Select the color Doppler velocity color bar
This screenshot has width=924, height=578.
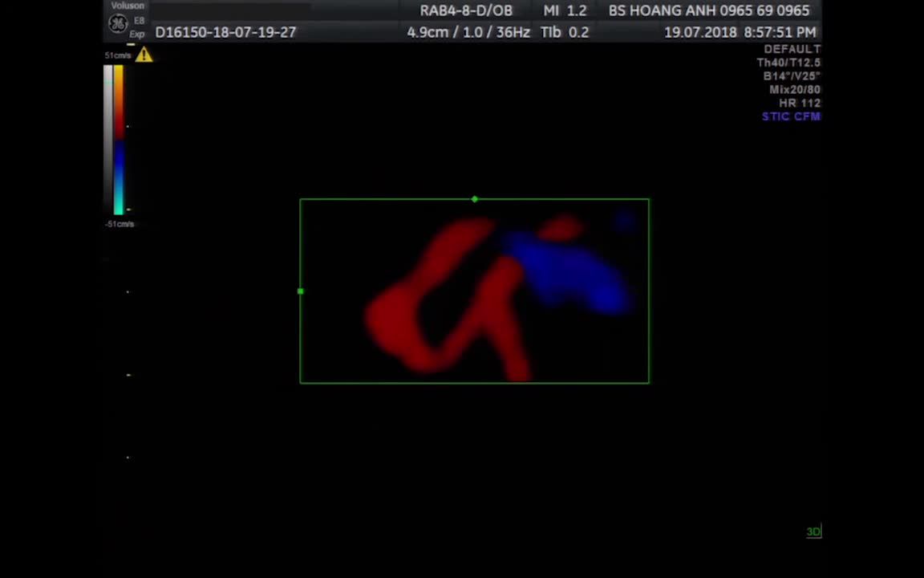tap(119, 140)
